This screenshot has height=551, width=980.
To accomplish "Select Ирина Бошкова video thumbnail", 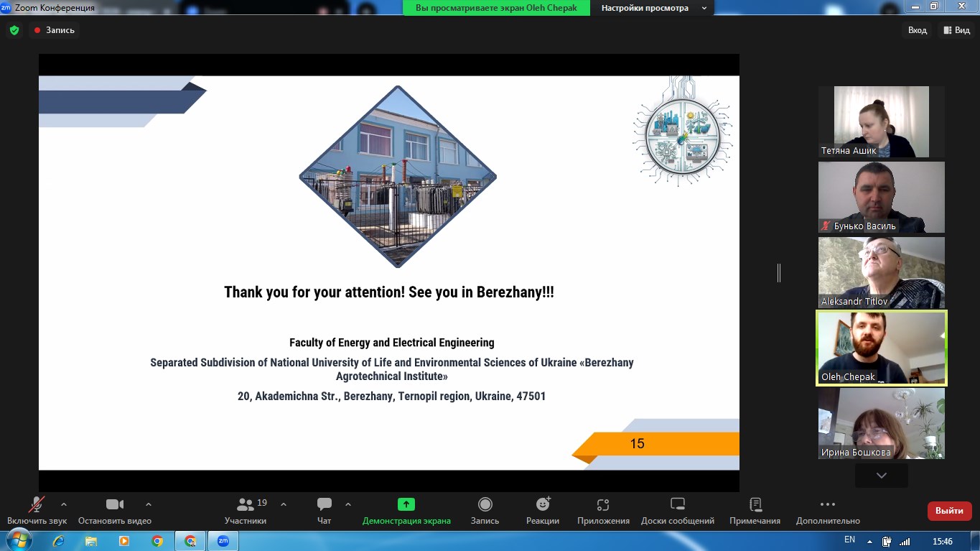I will pyautogui.click(x=882, y=424).
